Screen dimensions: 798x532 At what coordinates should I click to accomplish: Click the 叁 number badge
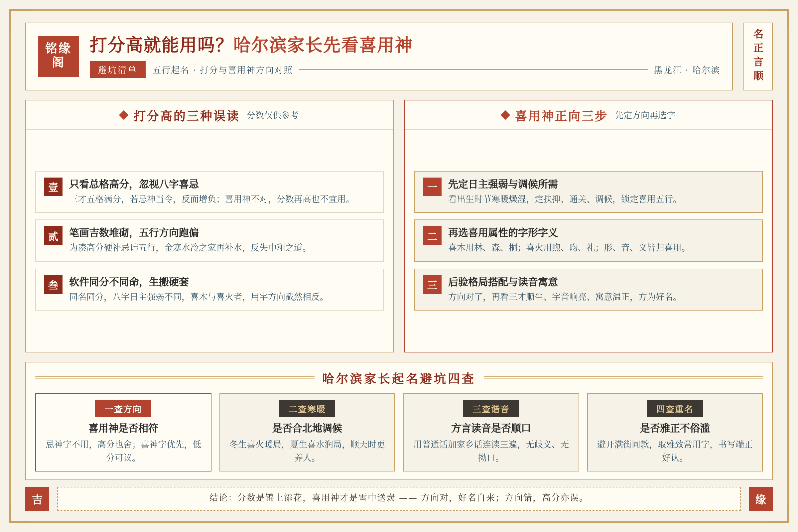[x=53, y=284]
